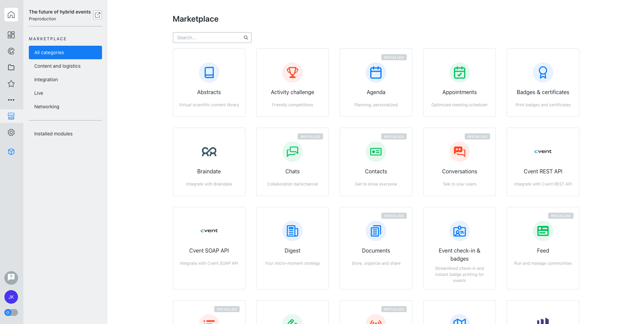Viewport: 644px width, 324px height.
Task: Open the Appointments module title
Action: [460, 92]
